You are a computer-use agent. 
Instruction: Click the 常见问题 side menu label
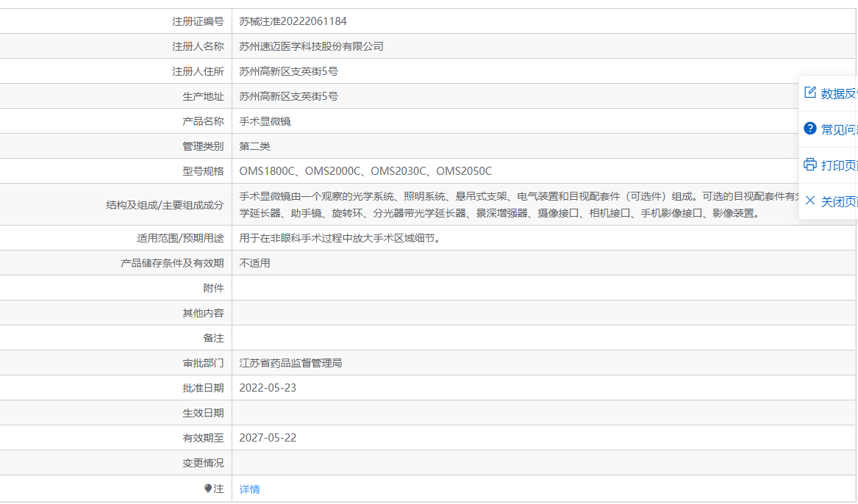pos(840,129)
